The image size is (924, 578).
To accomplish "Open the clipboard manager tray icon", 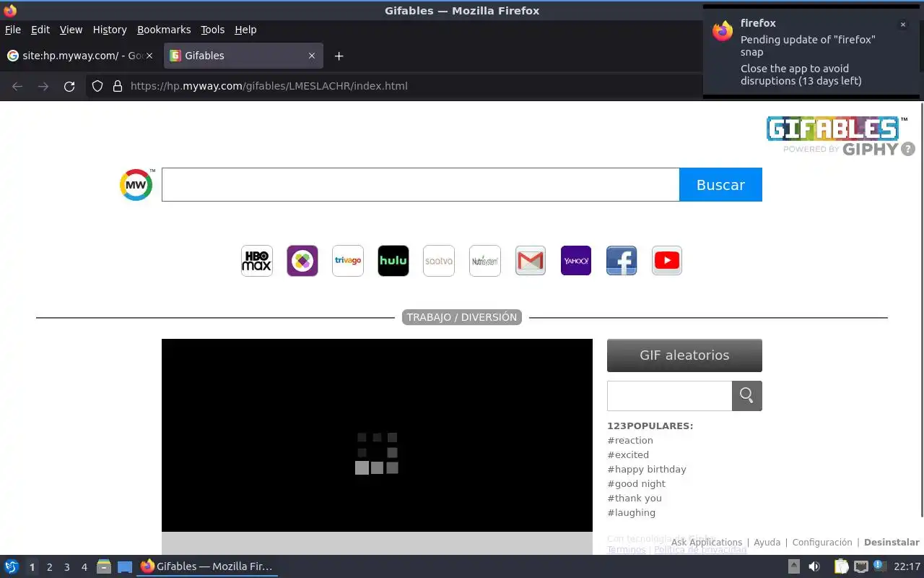I will coord(841,567).
